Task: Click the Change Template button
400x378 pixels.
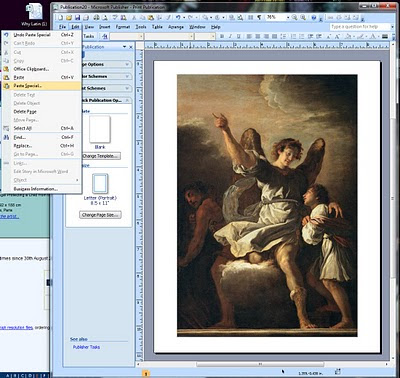Action: tap(101, 156)
